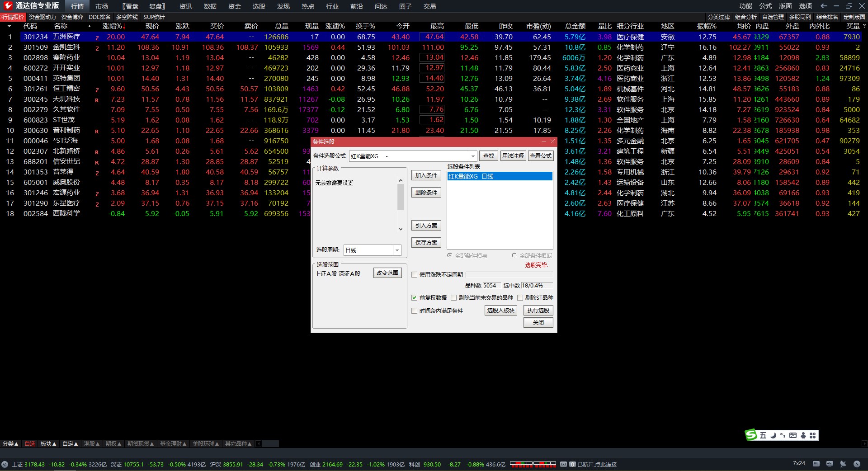Click the question mark in column header

pyautogui.click(x=864, y=26)
